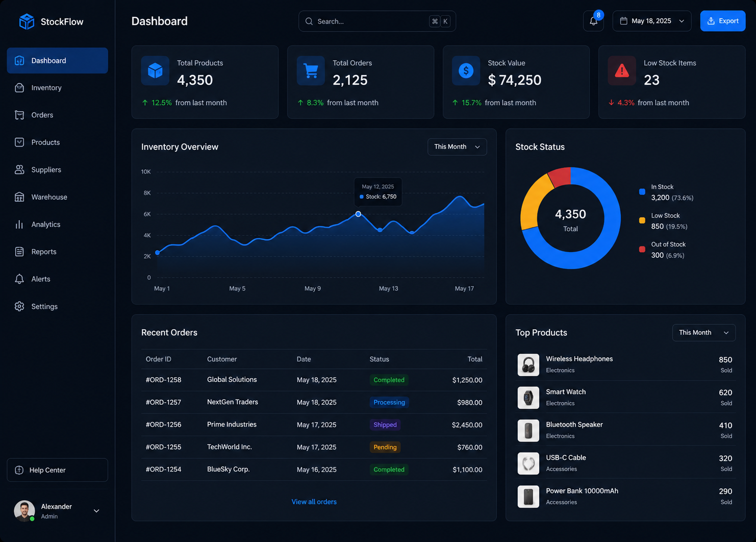Click the Low Stock warning triangle icon
Screen dimensions: 756x542
pos(622,70)
